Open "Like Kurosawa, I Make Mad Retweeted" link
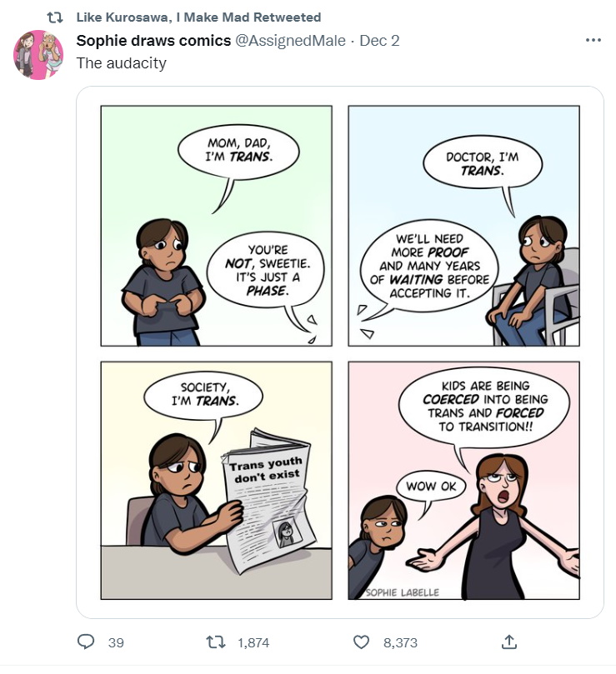The width and height of the screenshot is (616, 674). click(198, 17)
